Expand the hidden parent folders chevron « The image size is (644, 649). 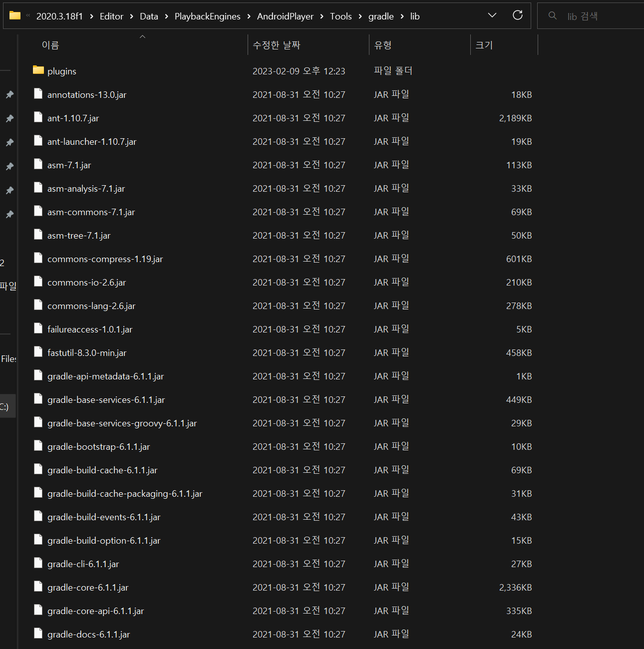[x=28, y=16]
